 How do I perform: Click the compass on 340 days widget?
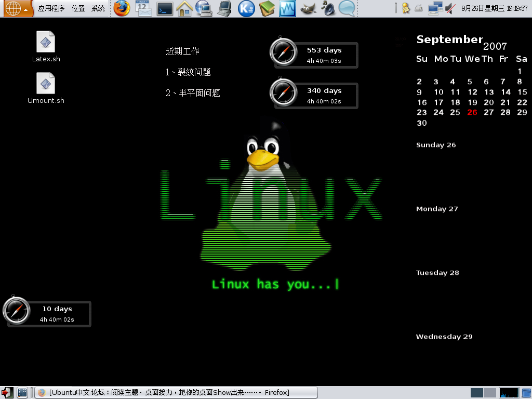(283, 92)
